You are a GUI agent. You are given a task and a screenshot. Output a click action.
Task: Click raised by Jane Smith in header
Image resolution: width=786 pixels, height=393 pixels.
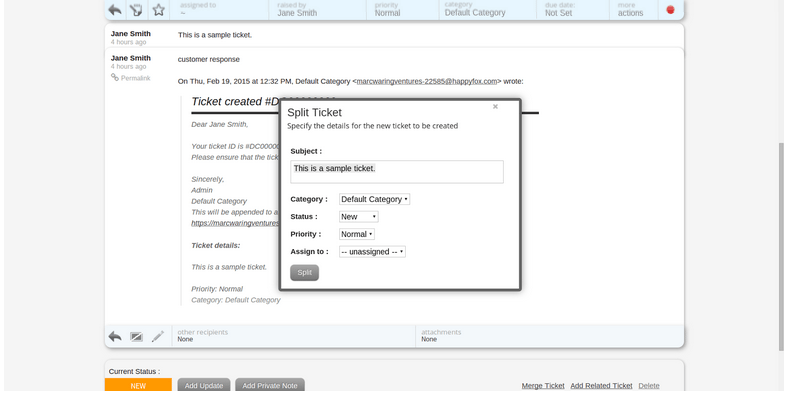318,9
